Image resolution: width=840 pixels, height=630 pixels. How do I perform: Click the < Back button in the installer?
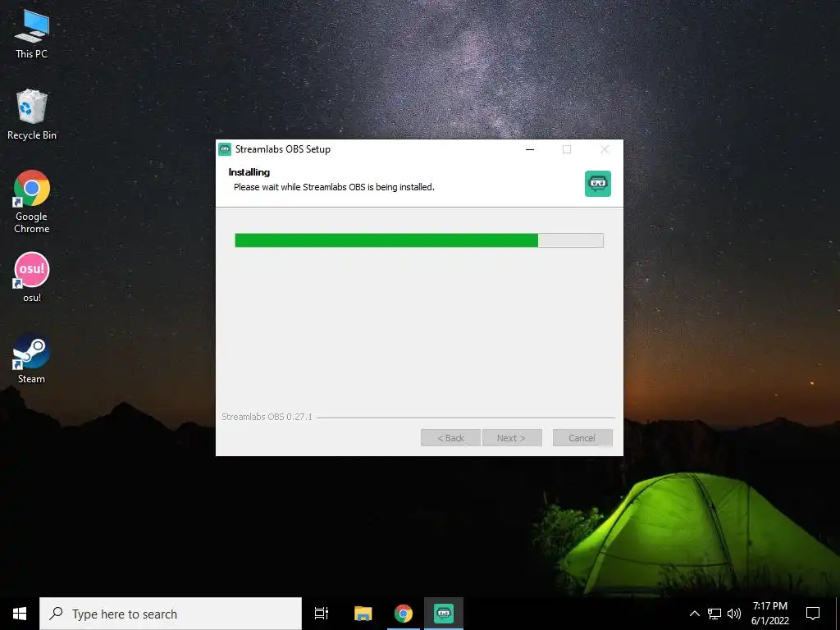(x=450, y=438)
